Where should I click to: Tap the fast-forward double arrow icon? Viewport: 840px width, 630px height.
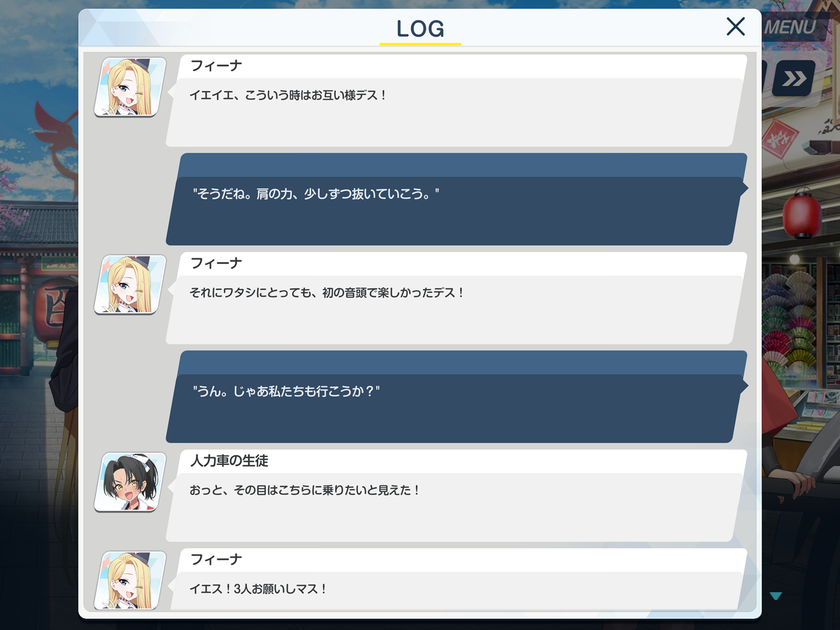pos(794,79)
